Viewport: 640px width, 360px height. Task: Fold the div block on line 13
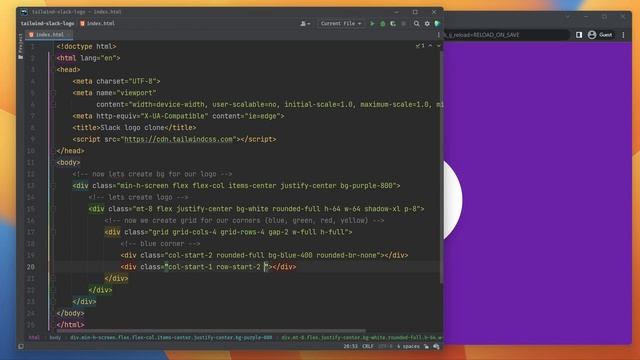[53, 186]
